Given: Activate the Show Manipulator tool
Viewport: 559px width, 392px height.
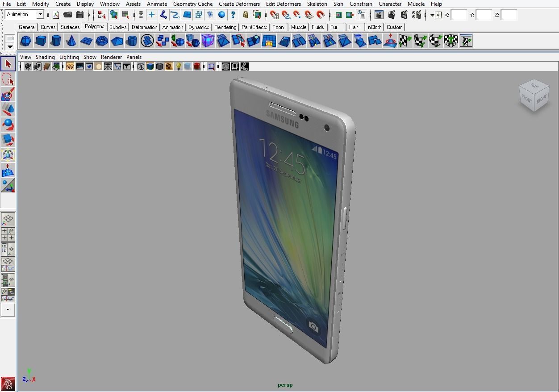Looking at the screenshot, I should tap(8, 185).
